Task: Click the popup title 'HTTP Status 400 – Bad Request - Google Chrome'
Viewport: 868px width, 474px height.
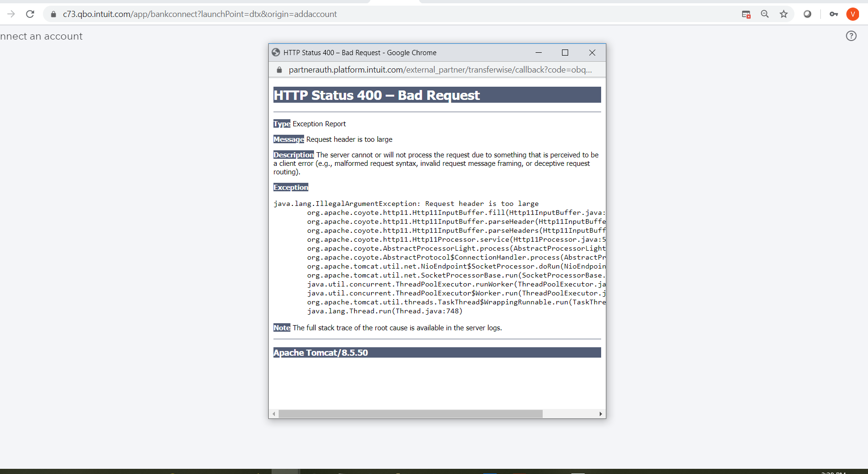Action: click(x=360, y=52)
